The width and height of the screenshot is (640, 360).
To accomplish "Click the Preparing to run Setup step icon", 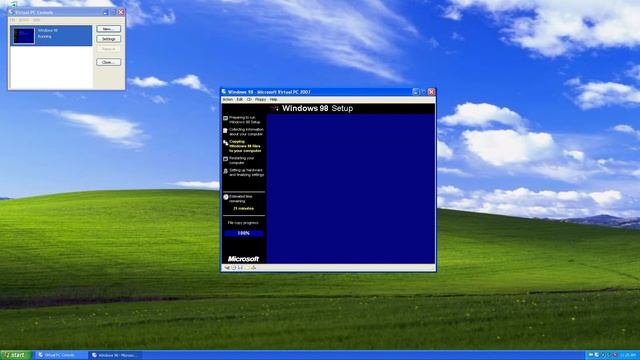I will (225, 118).
